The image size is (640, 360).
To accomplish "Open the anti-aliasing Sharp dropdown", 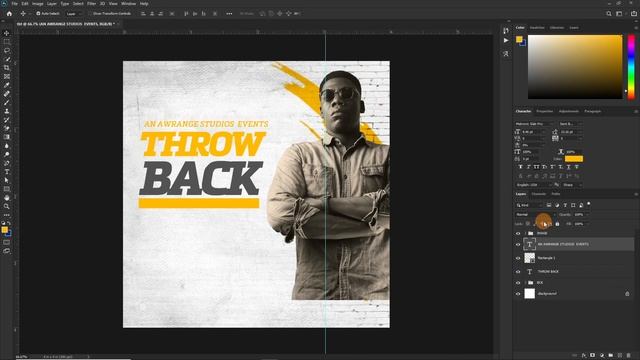I will [572, 185].
